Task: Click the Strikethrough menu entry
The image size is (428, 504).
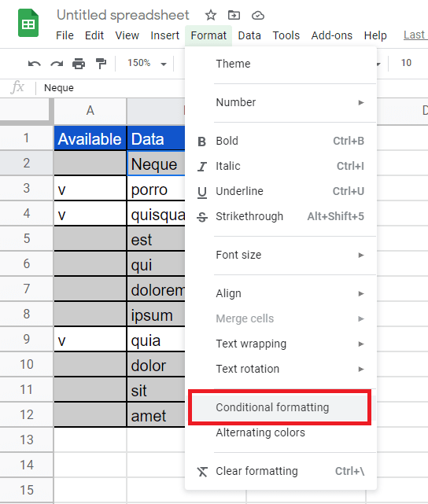Action: click(281, 216)
